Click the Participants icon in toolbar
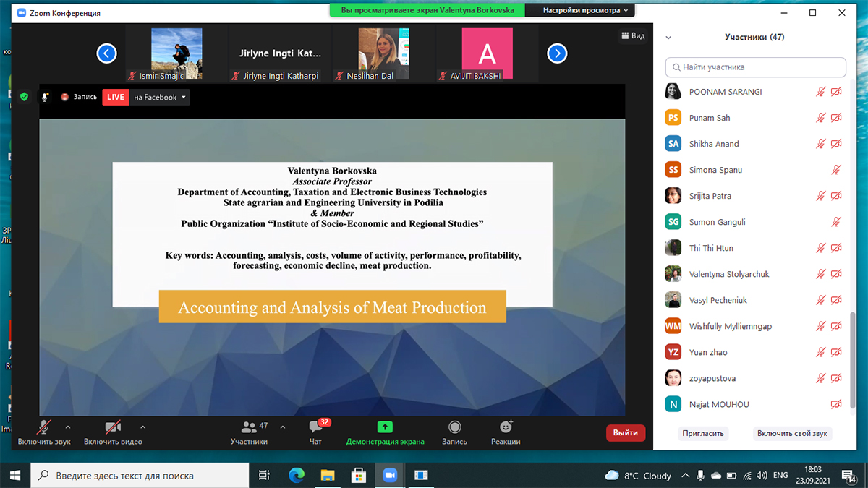868x488 pixels. (250, 428)
